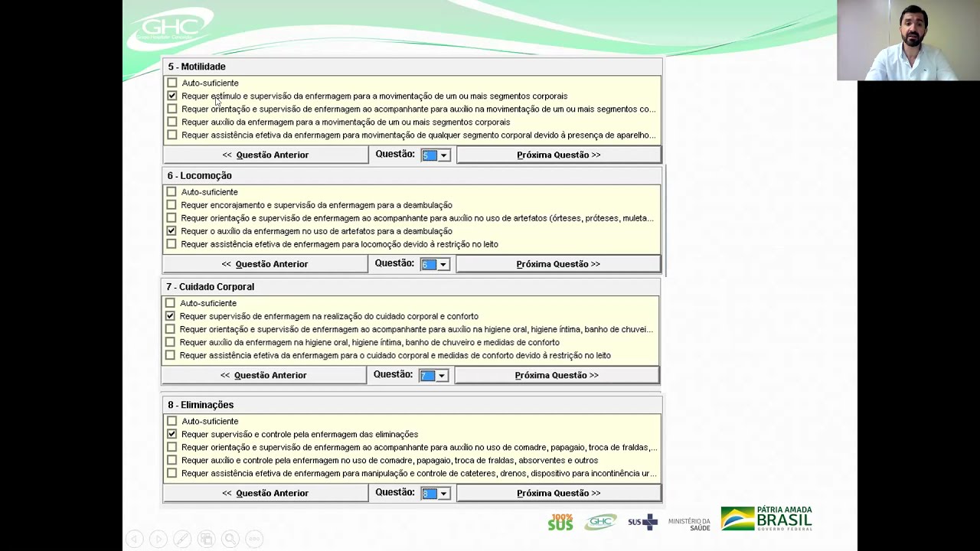Check Auto-suficiente under Motilidade

point(172,83)
